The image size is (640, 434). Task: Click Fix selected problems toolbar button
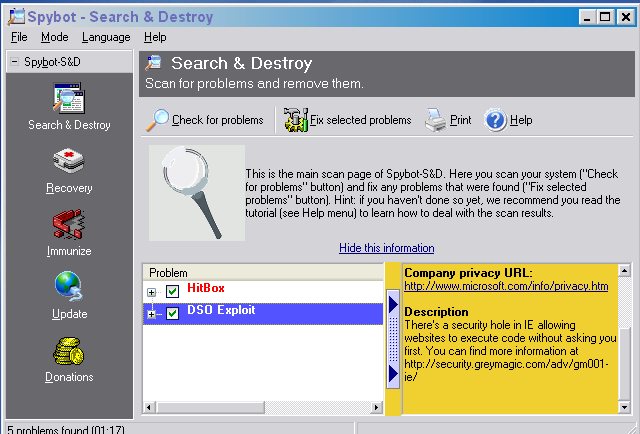pos(296,120)
